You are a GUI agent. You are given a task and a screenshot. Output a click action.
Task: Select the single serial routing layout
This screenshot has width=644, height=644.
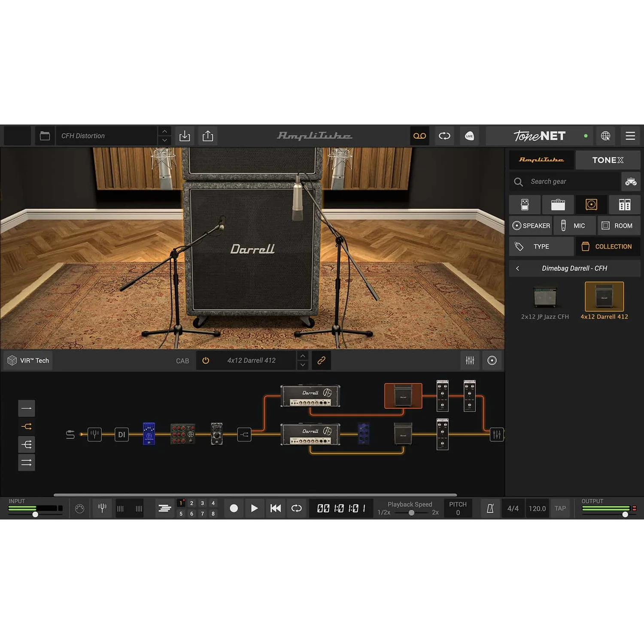[x=27, y=408]
